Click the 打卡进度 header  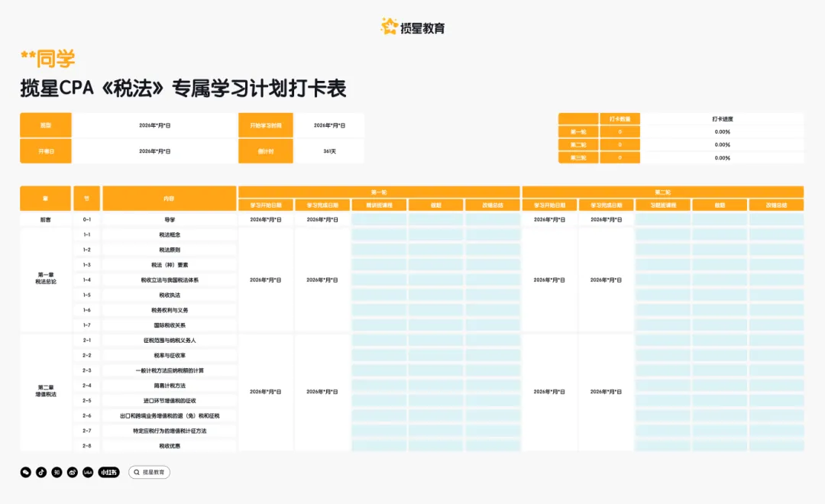(x=723, y=119)
